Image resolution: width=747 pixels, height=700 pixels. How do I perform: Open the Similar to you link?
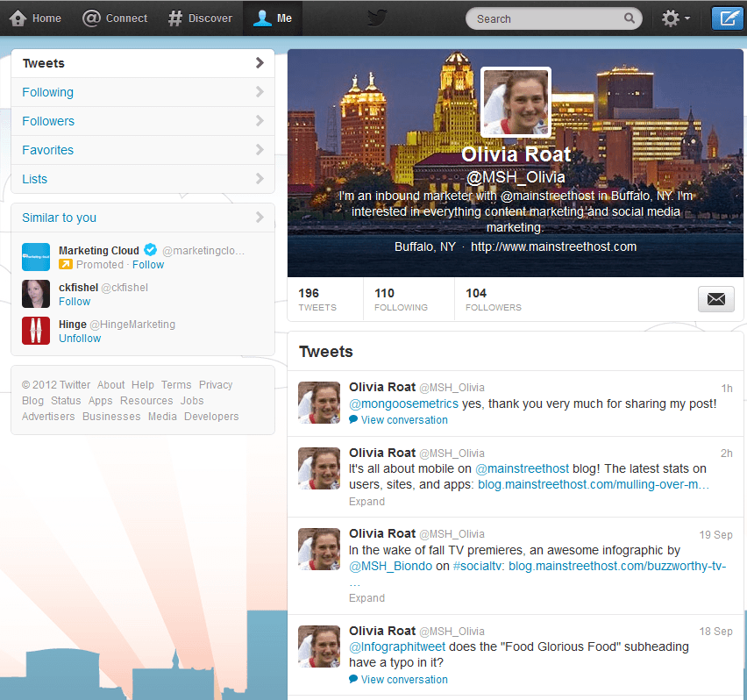click(x=59, y=218)
